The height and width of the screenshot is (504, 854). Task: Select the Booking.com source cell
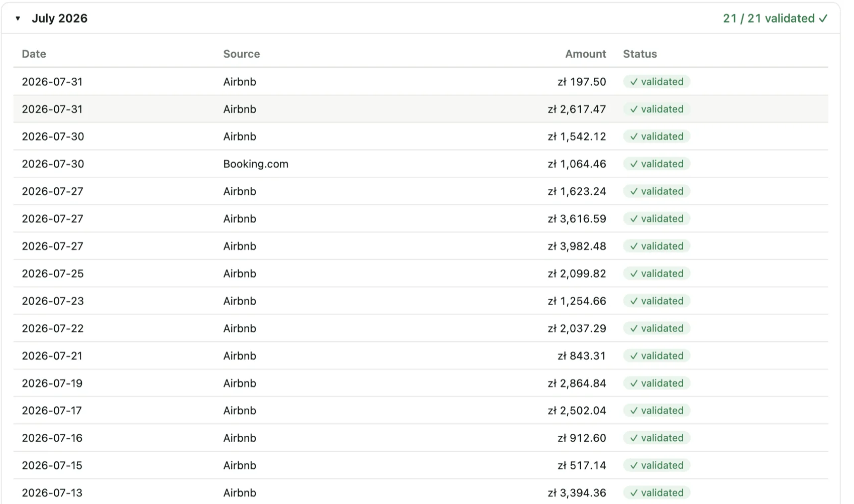point(256,164)
